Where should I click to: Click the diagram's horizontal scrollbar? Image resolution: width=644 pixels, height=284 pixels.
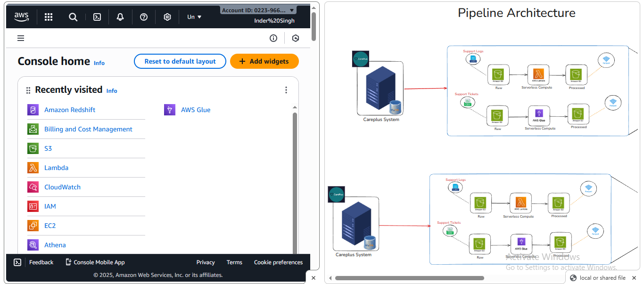coord(409,278)
